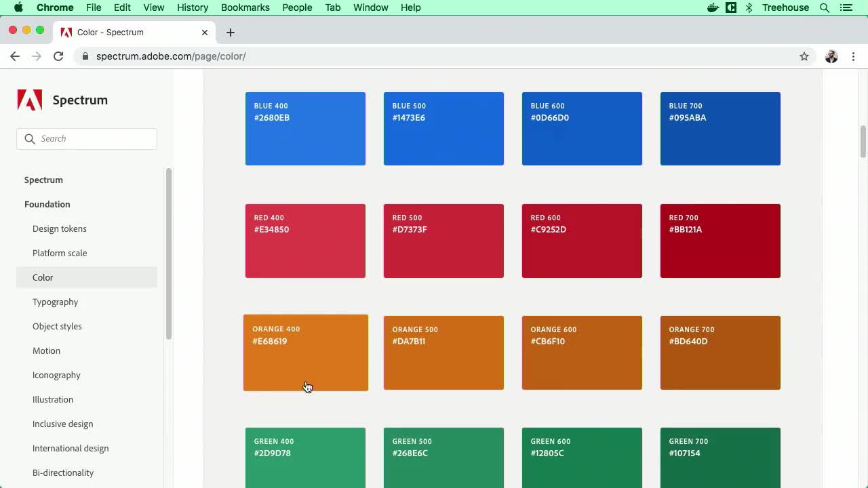This screenshot has width=868, height=488.
Task: Select the Color - Spectrum browser tab
Action: tap(134, 32)
